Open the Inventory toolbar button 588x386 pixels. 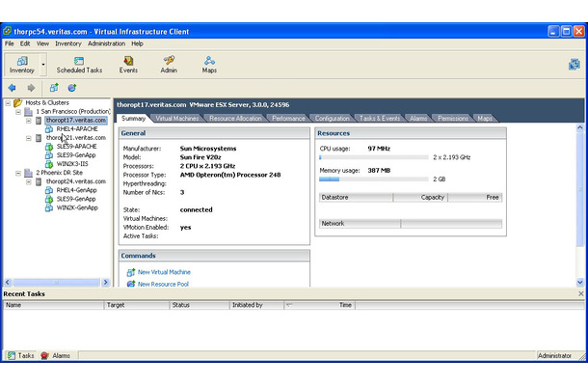click(22, 65)
